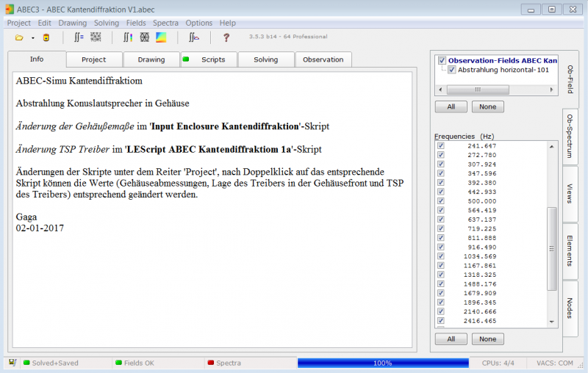Click None button under observation fields

pos(487,106)
